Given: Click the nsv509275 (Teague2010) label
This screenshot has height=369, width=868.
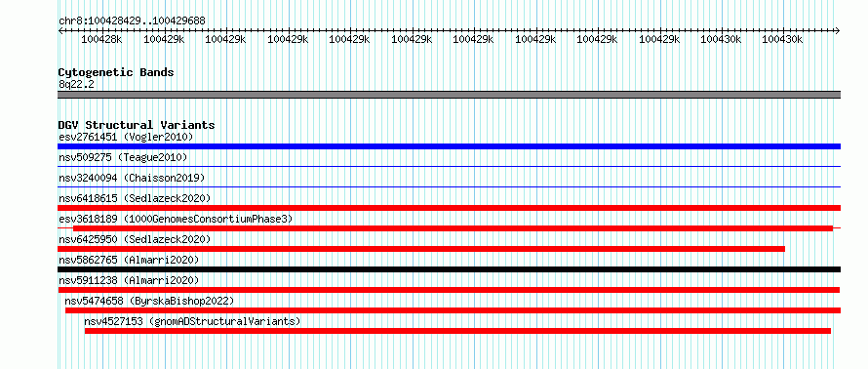Looking at the screenshot, I should pos(123,157).
